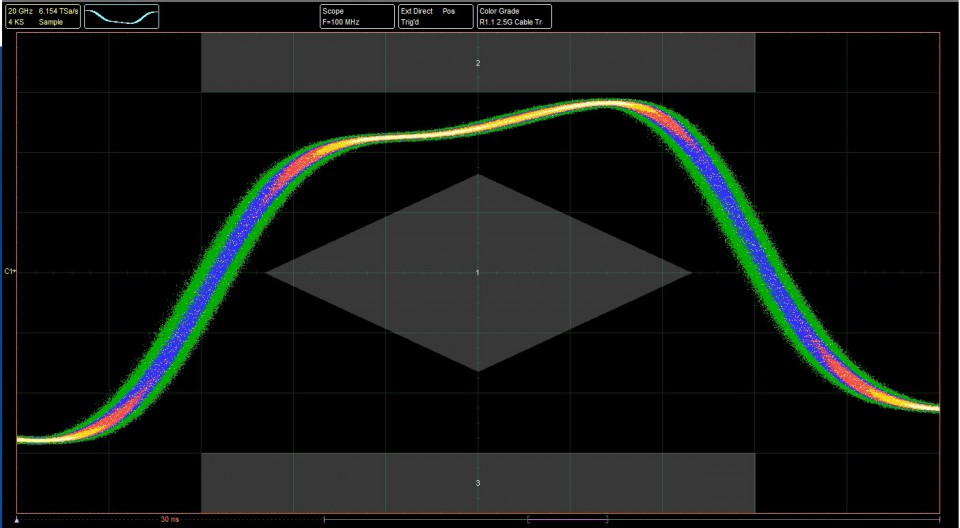
Task: Select mask region 3 at the bottom
Action: [478, 483]
